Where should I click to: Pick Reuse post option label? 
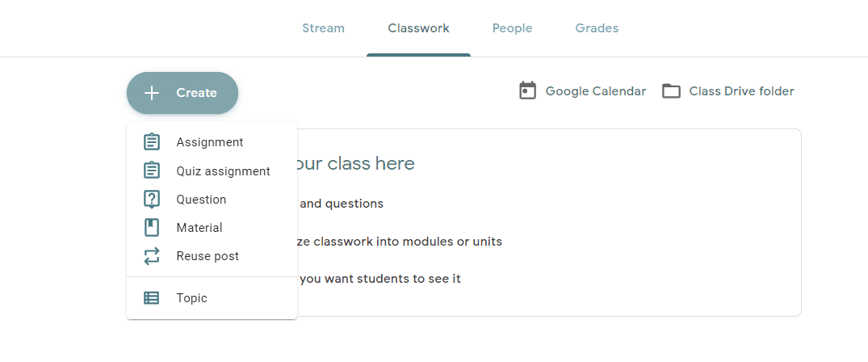coord(208,256)
